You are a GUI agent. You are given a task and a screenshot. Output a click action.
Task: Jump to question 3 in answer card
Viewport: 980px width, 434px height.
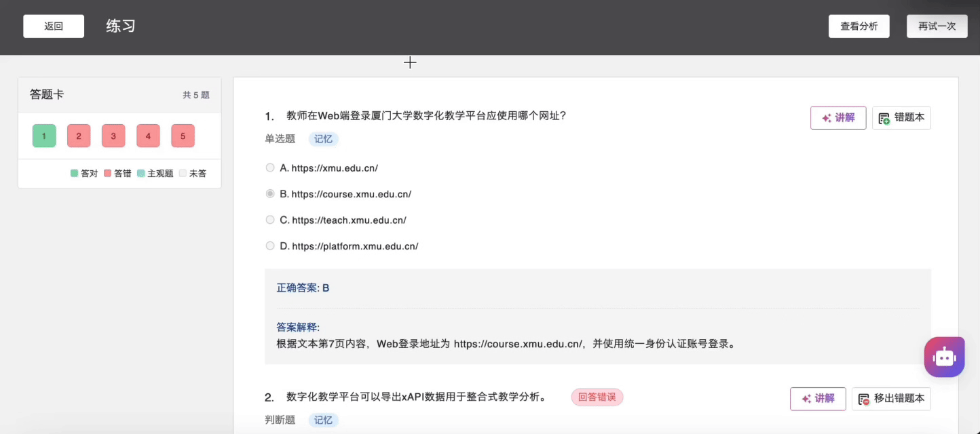[x=113, y=136]
